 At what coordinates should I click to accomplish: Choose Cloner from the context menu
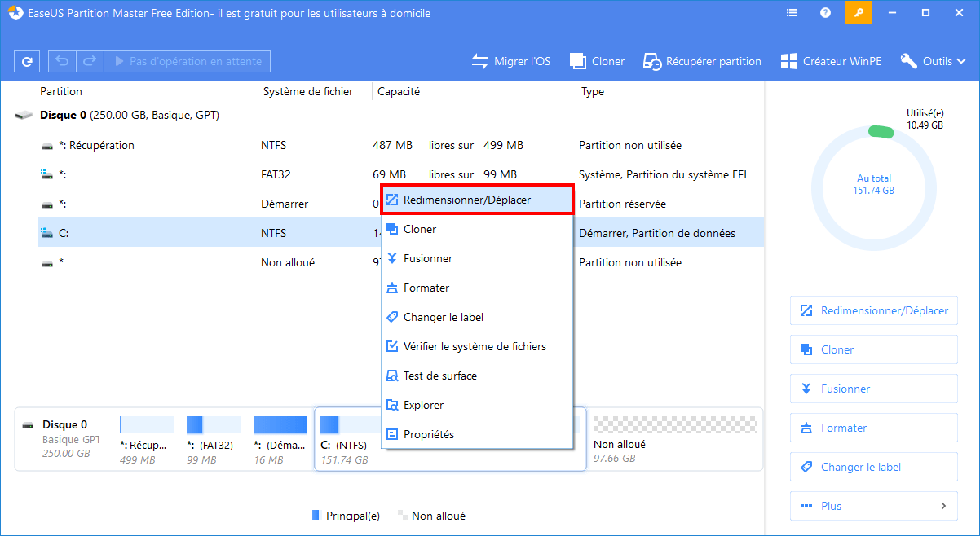(477, 229)
